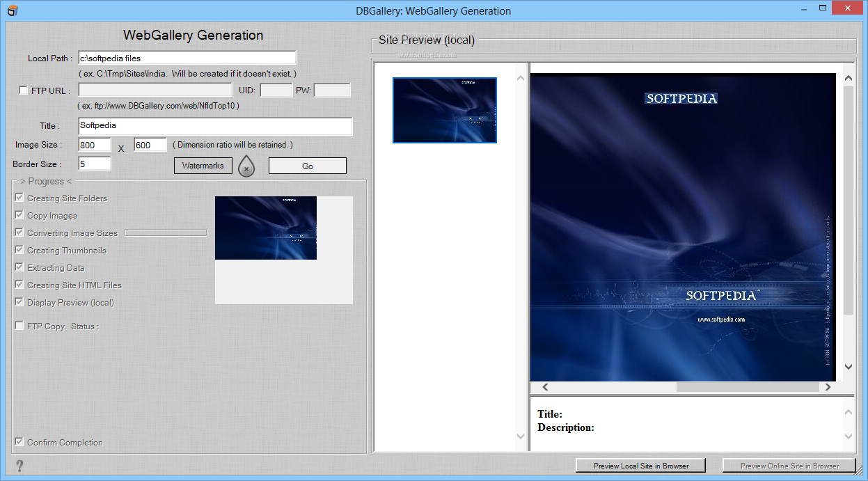The image size is (868, 481).
Task: Click preview scroll up arrow
Action: pyautogui.click(x=849, y=78)
